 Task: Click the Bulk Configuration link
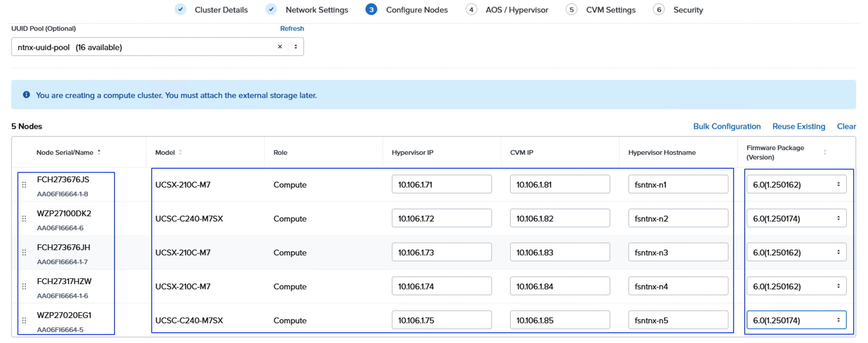[727, 126]
